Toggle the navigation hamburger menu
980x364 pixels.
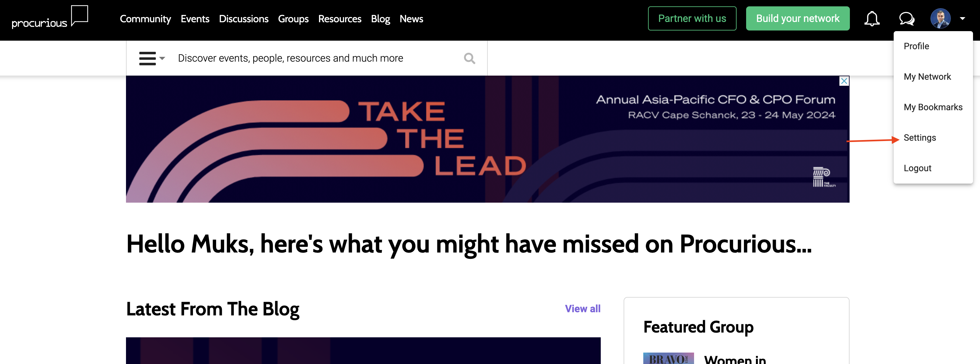(x=148, y=57)
